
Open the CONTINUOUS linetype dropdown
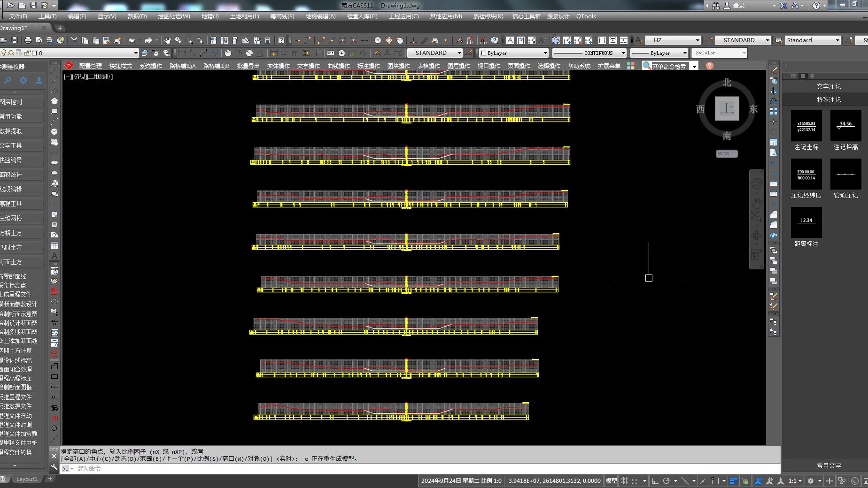coord(623,53)
